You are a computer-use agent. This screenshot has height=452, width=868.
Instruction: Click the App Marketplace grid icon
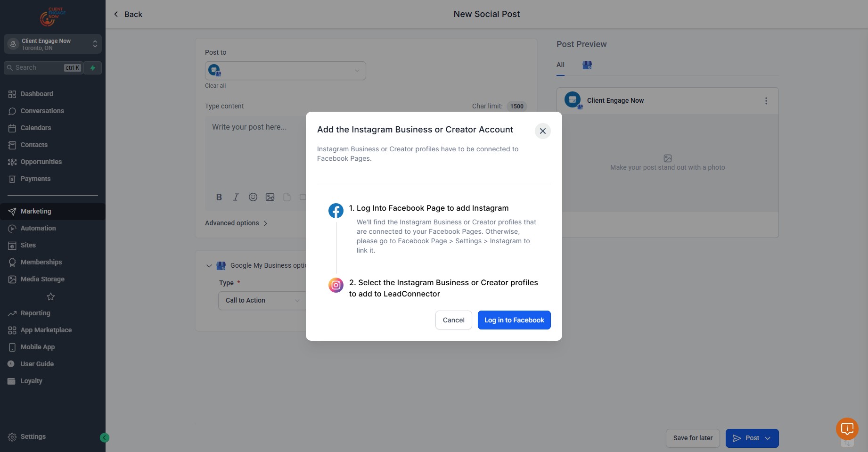pos(12,330)
